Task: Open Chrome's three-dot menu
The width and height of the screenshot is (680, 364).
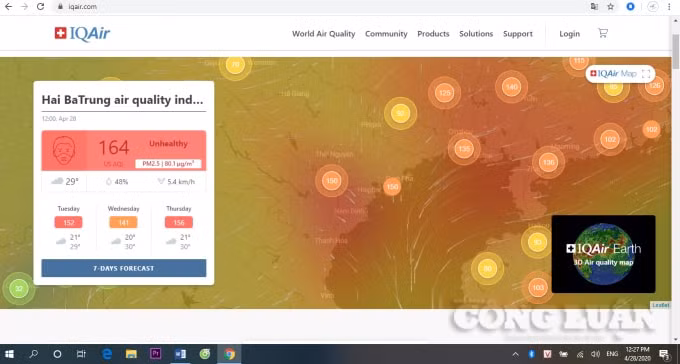Action: 669,7
